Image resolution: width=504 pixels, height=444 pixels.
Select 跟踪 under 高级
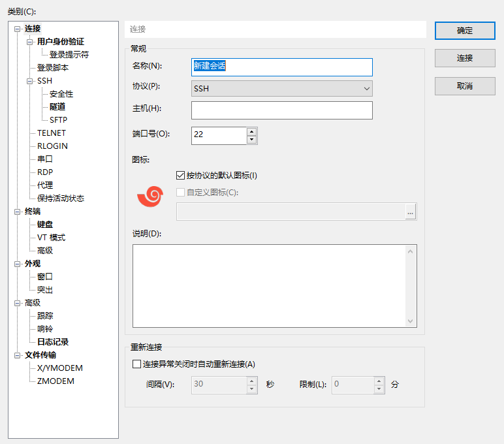pyautogui.click(x=45, y=316)
